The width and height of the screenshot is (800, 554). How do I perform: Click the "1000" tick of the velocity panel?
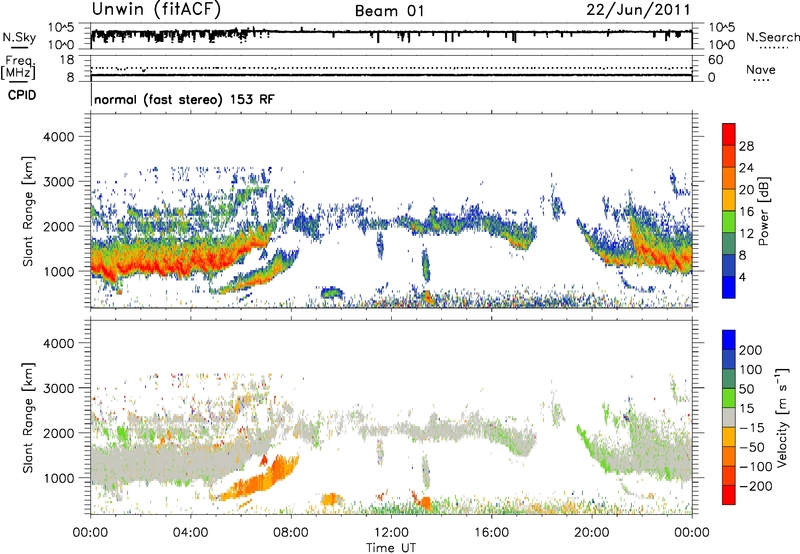coord(58,478)
